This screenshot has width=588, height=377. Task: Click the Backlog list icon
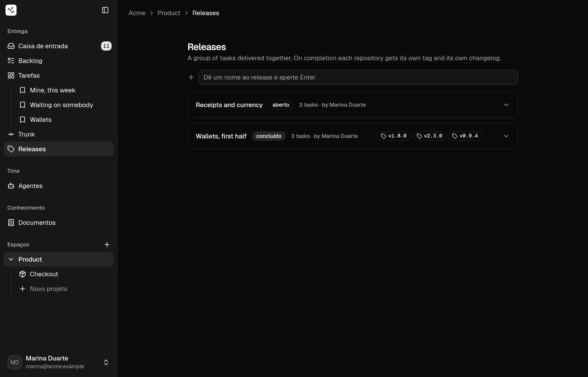[x=11, y=61]
